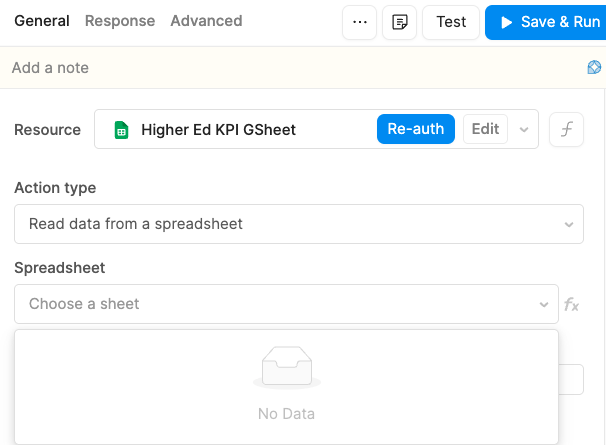Click the empty inbox No Data icon

pyautogui.click(x=287, y=368)
